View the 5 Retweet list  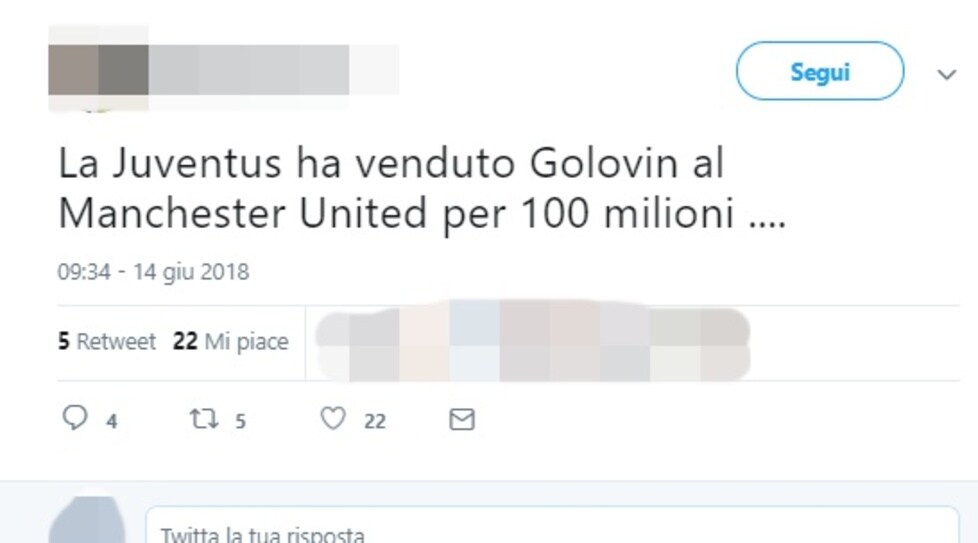pyautogui.click(x=107, y=342)
